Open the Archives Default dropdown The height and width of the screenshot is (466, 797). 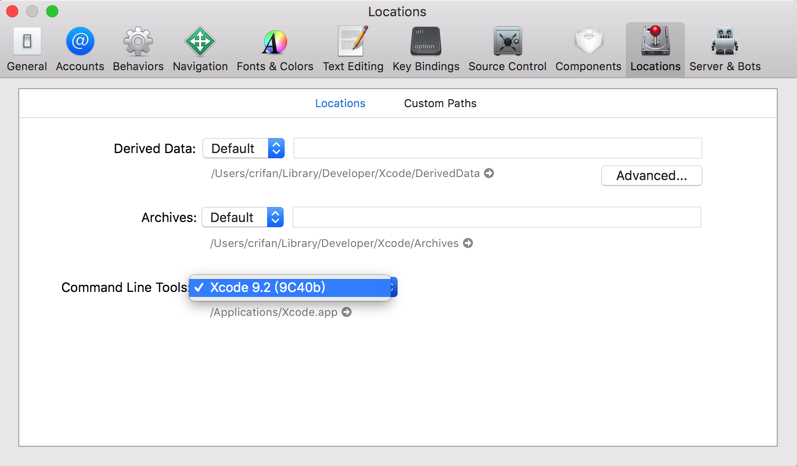(242, 218)
